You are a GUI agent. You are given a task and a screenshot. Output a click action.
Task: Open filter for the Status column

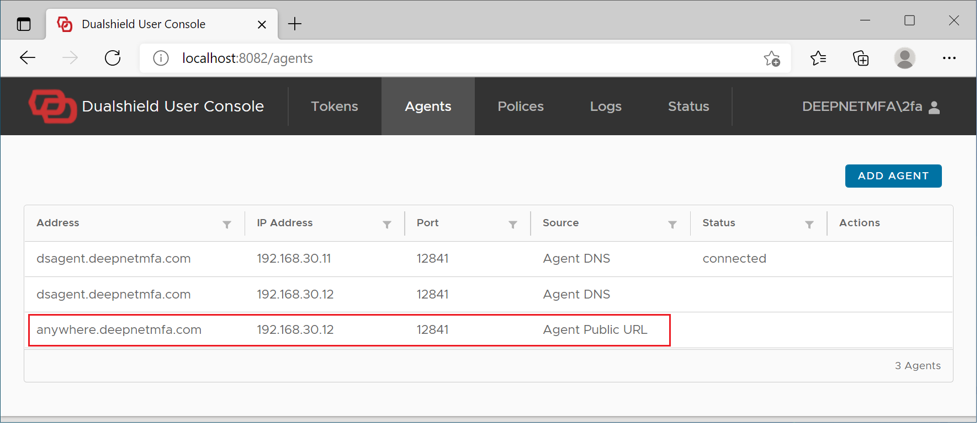click(x=809, y=225)
